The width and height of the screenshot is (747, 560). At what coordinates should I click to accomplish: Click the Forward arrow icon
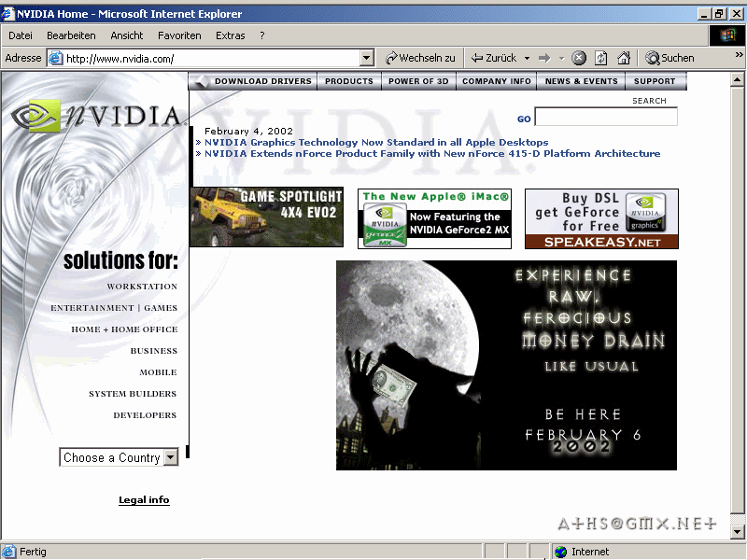544,58
